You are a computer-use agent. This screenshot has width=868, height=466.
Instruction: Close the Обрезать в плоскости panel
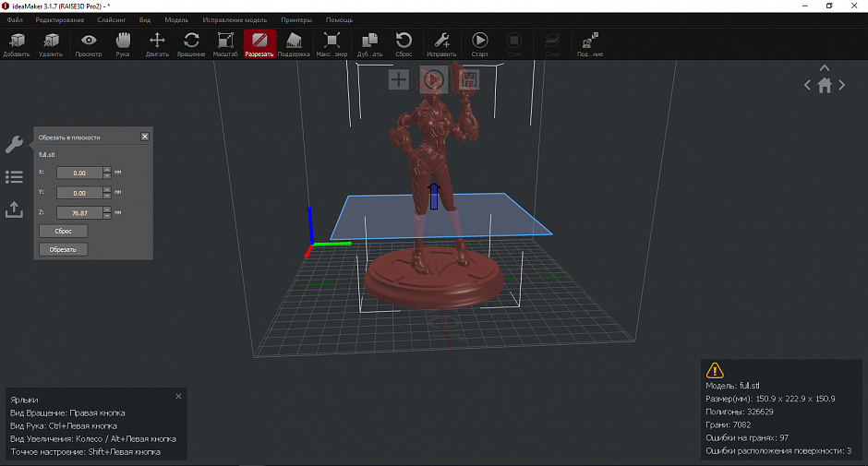(x=144, y=137)
